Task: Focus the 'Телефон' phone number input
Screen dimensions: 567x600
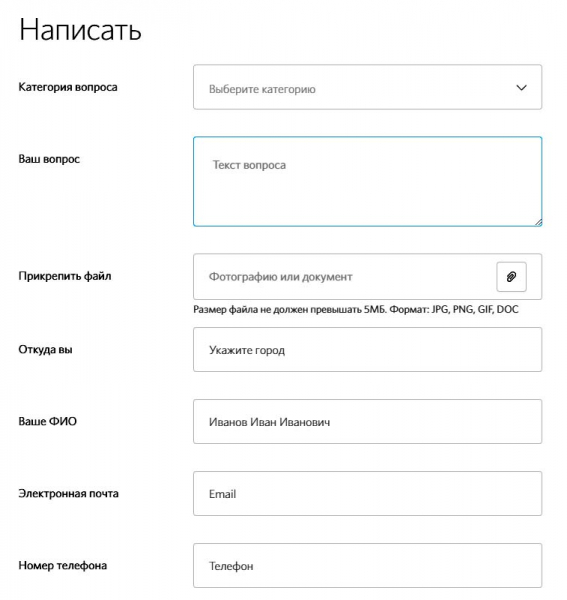Action: pyautogui.click(x=367, y=566)
